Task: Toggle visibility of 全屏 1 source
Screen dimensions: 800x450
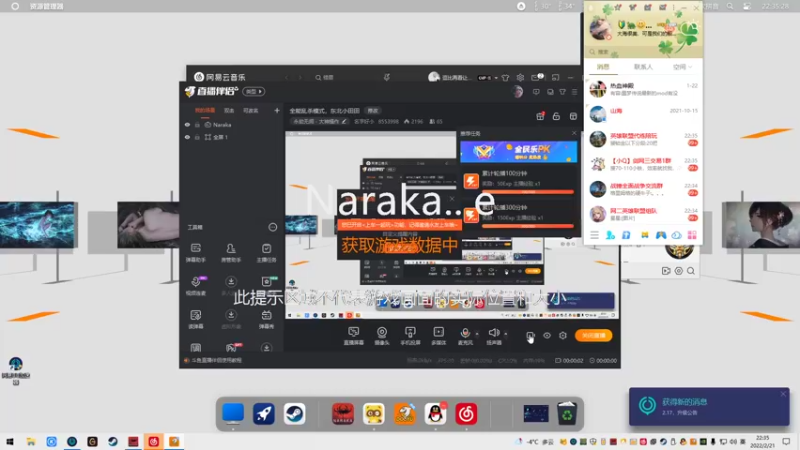Action: pyautogui.click(x=187, y=137)
